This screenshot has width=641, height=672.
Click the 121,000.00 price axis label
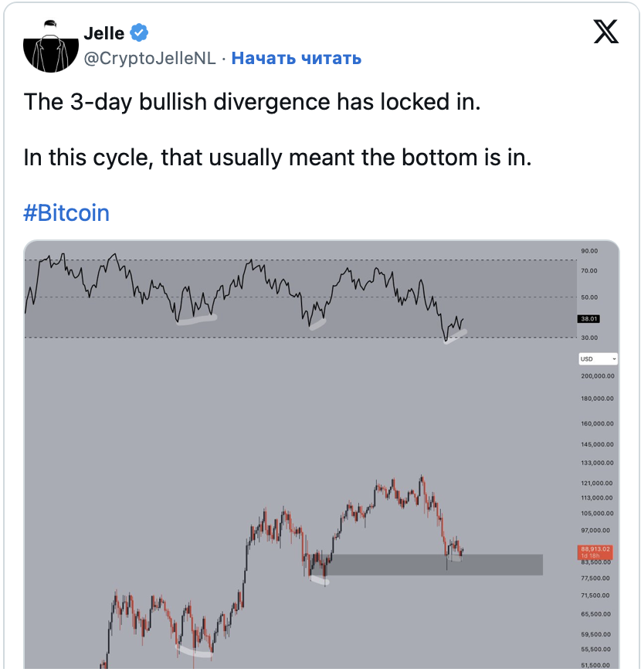tap(597, 483)
